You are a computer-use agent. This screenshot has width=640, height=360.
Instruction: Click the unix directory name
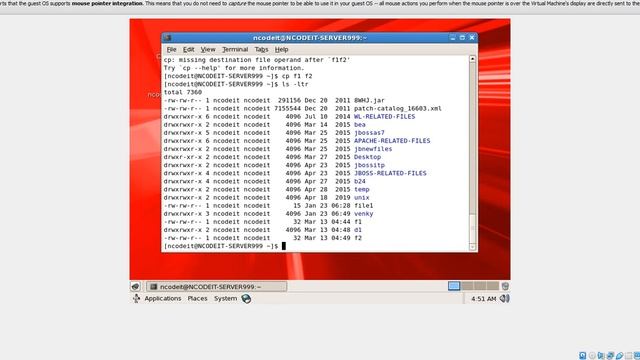[362, 198]
